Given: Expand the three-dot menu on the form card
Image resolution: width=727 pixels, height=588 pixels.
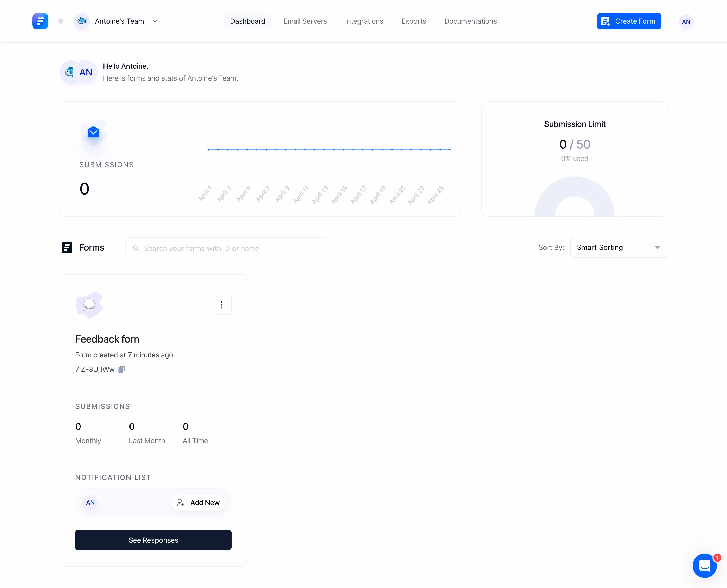Looking at the screenshot, I should pyautogui.click(x=222, y=305).
